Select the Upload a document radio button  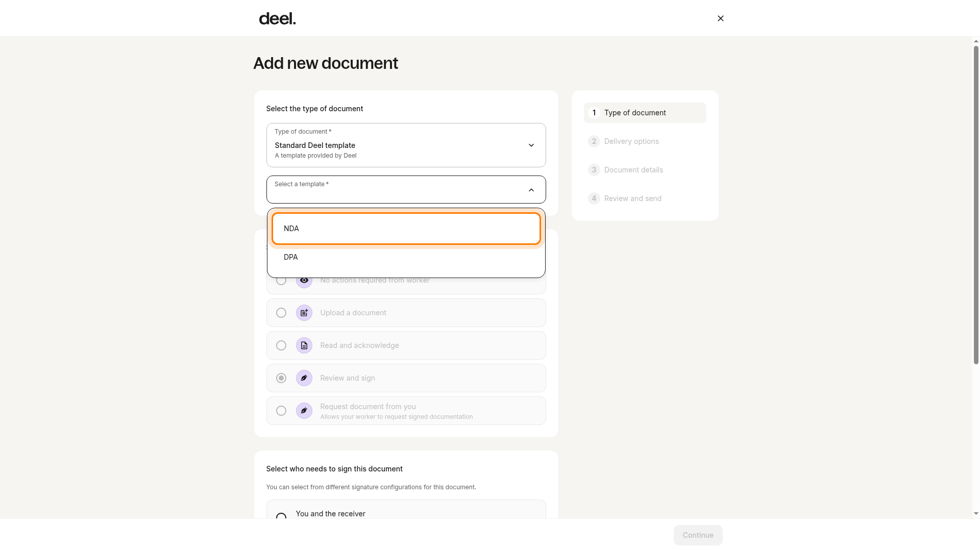281,313
